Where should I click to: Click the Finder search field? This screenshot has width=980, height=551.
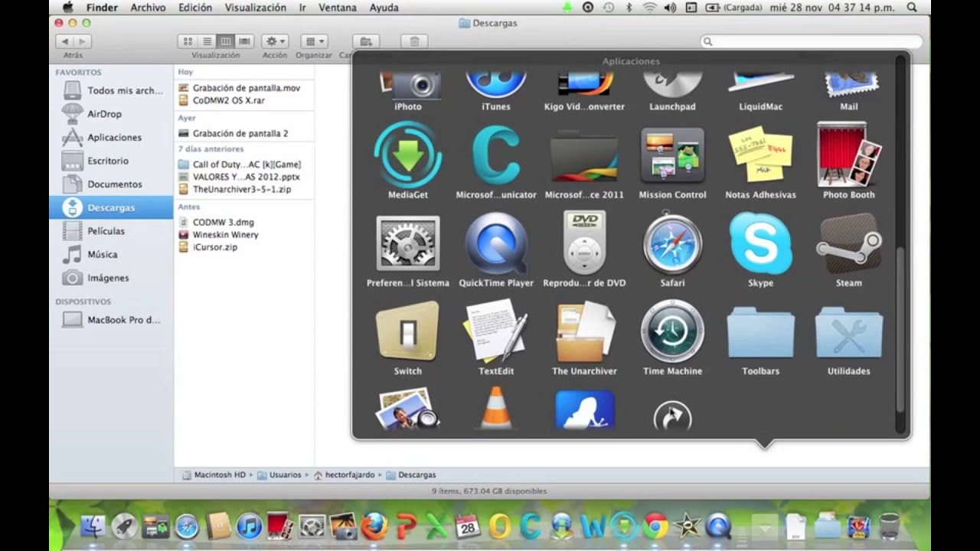pos(812,41)
